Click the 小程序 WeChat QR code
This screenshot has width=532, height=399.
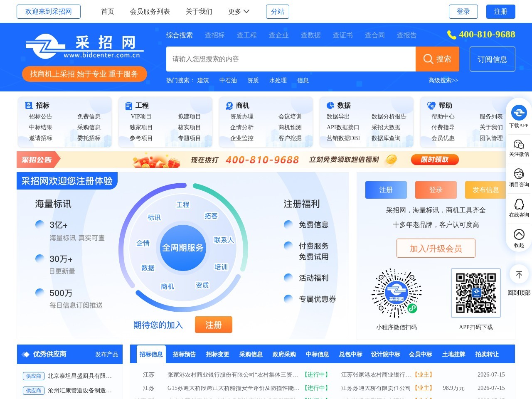[397, 293]
